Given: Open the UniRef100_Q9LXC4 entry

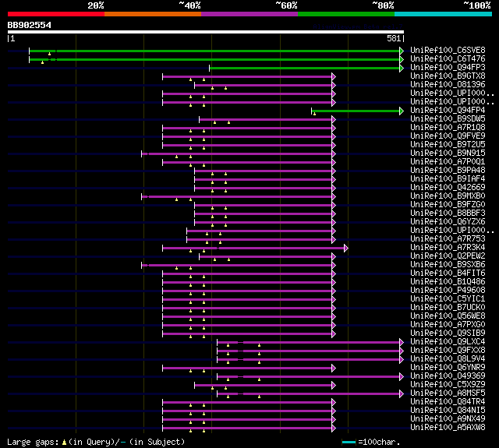Looking at the screenshot, I should (448, 342).
